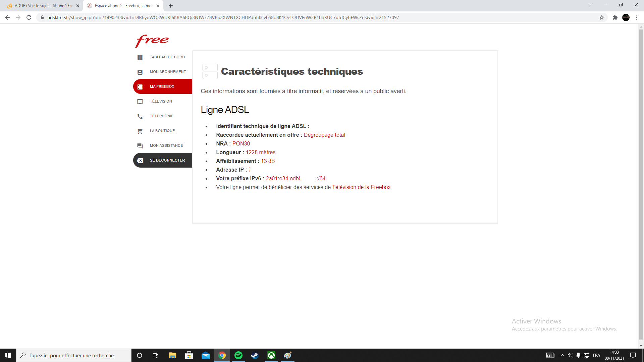644x362 pixels.
Task: Close the ADUF tab
Action: click(x=78, y=6)
